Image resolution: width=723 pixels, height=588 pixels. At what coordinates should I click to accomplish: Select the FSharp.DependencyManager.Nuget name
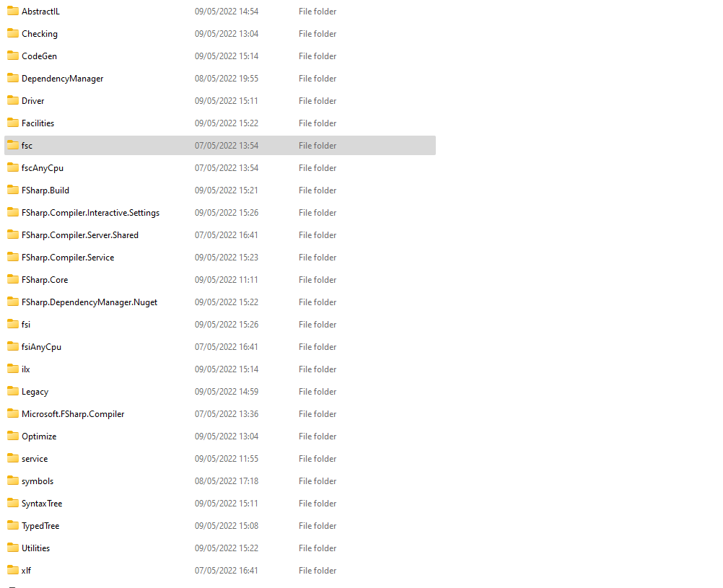coord(89,302)
